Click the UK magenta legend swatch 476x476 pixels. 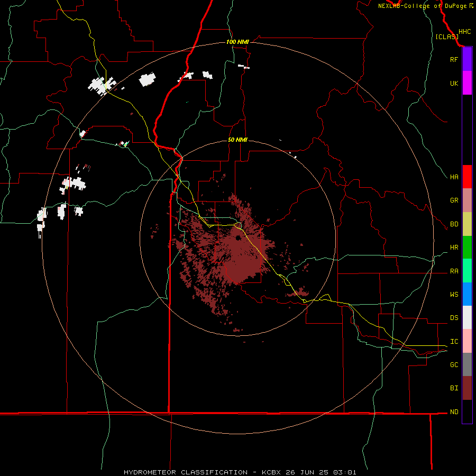[x=467, y=83]
